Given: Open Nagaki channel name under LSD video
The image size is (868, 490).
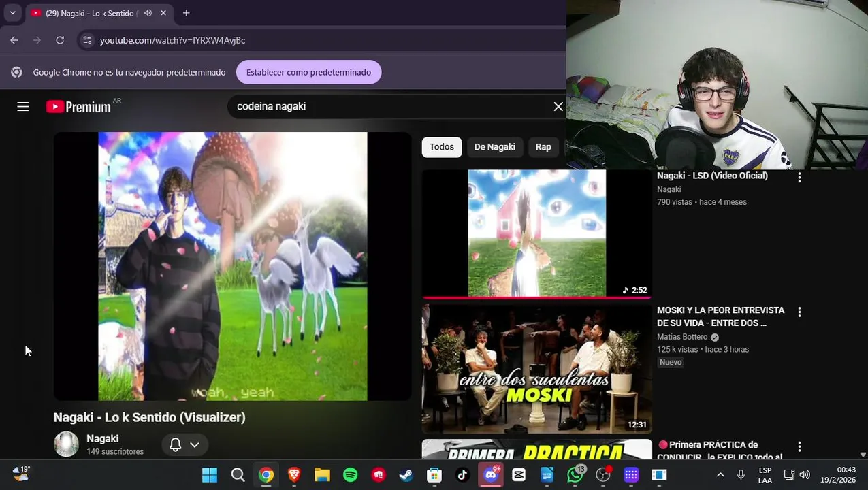Looking at the screenshot, I should [x=669, y=189].
